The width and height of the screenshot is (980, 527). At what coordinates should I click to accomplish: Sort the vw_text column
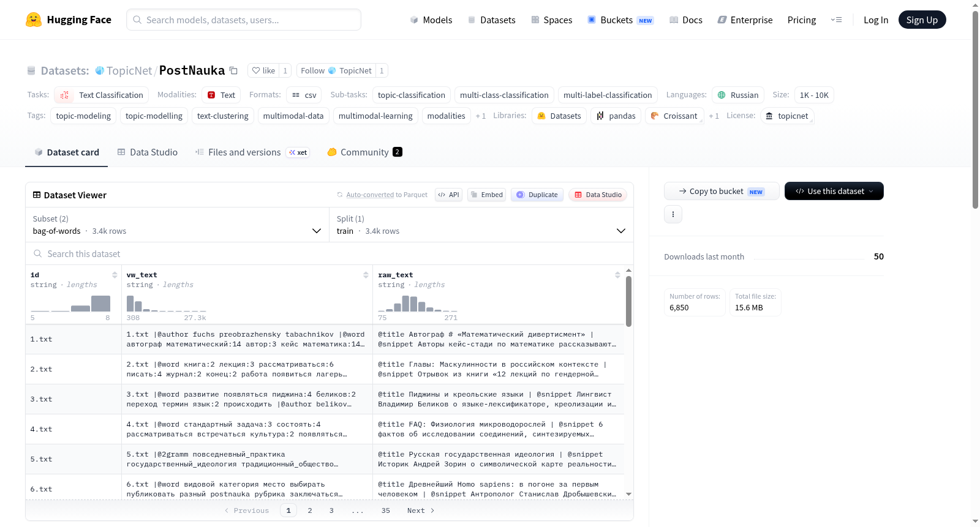(366, 275)
